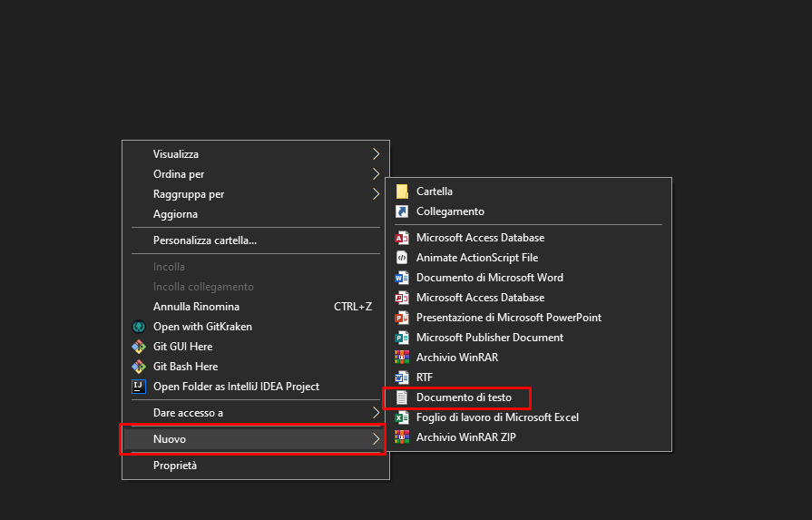
Task: Click the CTRL+Z shortcut text
Action: pos(353,307)
